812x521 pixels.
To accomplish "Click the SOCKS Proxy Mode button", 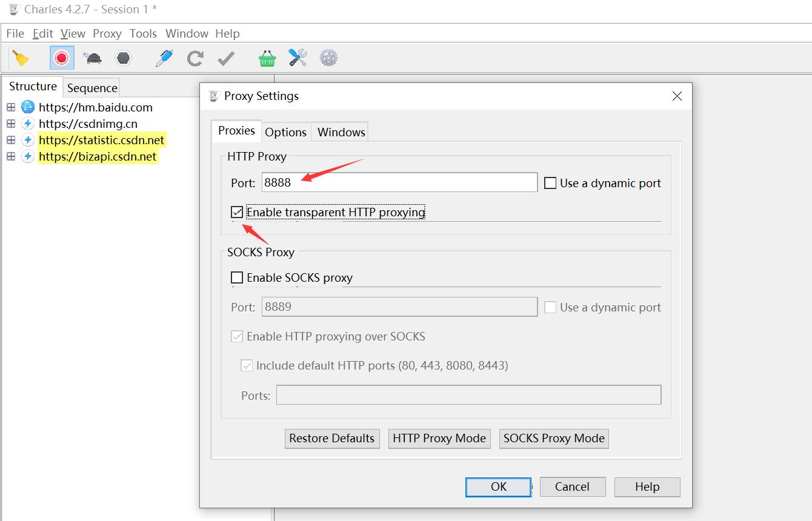I will (554, 438).
